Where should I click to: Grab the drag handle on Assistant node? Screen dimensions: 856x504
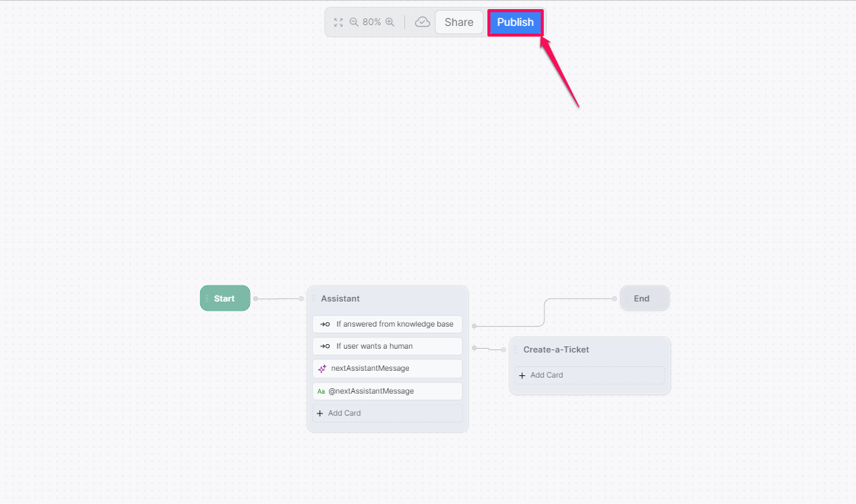click(x=313, y=298)
